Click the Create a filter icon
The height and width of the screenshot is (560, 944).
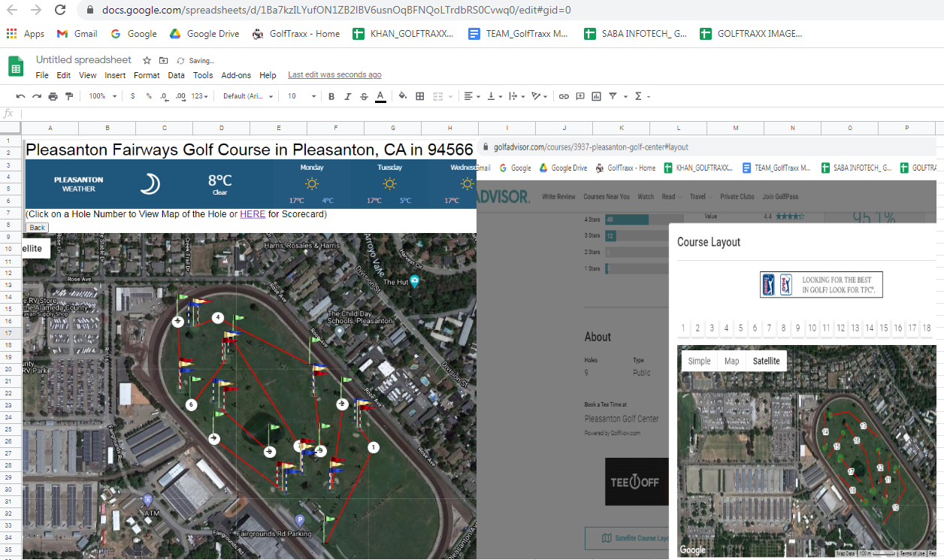point(613,96)
